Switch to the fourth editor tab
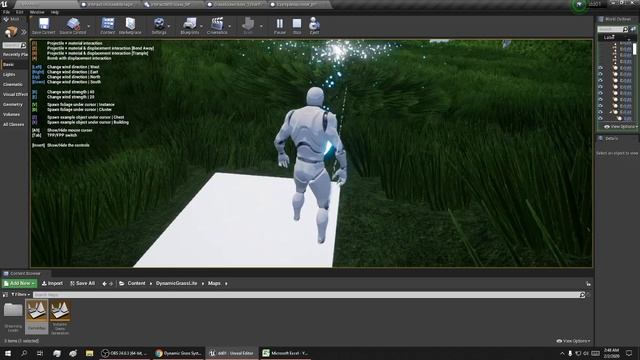This screenshot has width=640, height=360. pos(236,4)
